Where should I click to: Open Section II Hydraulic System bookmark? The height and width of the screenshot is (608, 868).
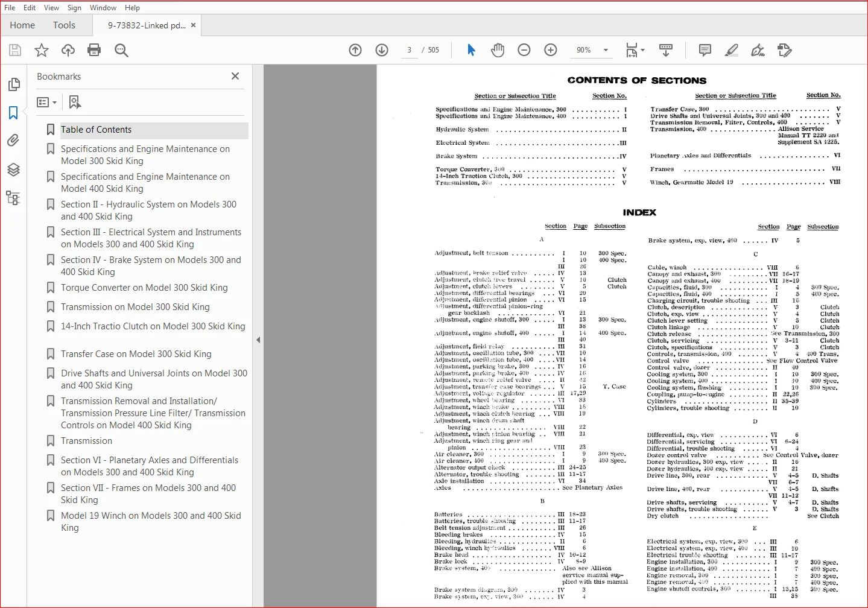point(148,211)
